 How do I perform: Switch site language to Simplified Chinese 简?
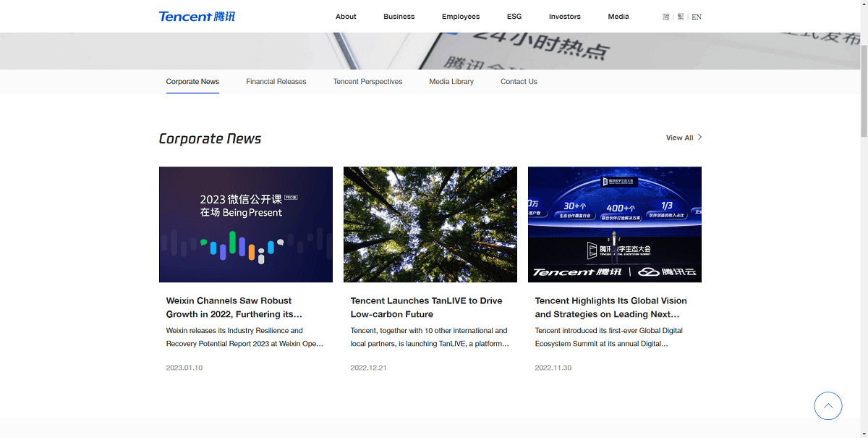tap(666, 16)
